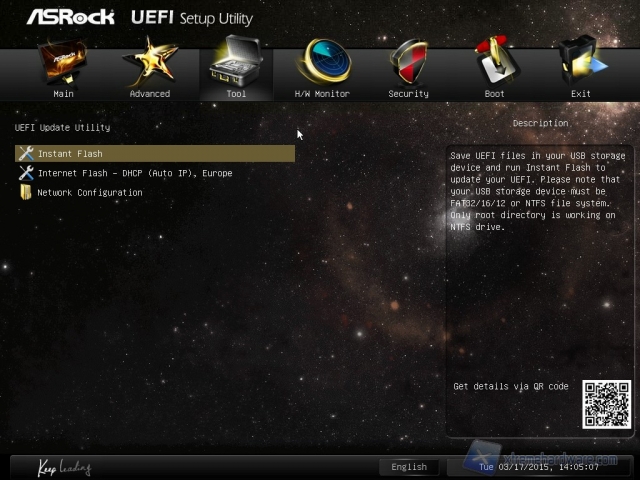The width and height of the screenshot is (640, 480).
Task: Expand the Network Configuration submenu
Action: (90, 192)
